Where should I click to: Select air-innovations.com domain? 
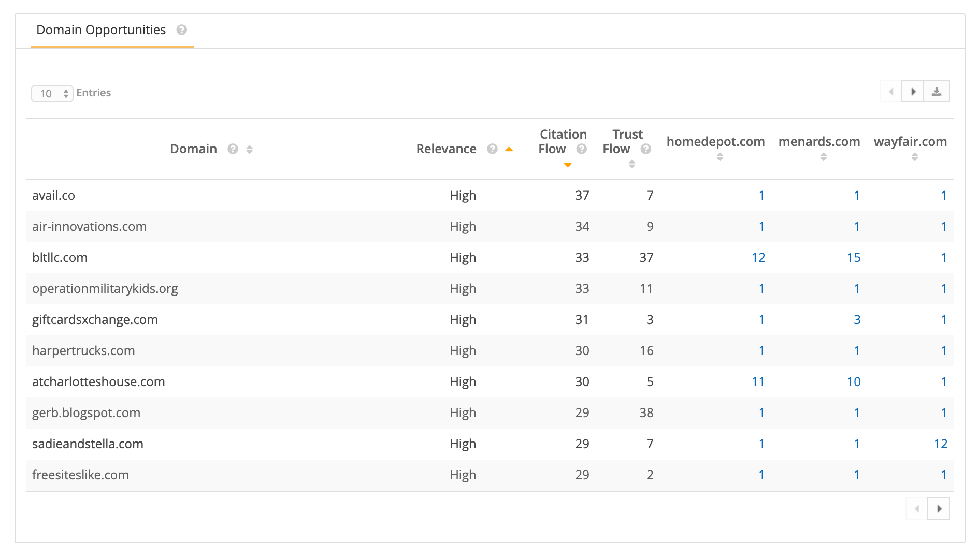pos(90,227)
